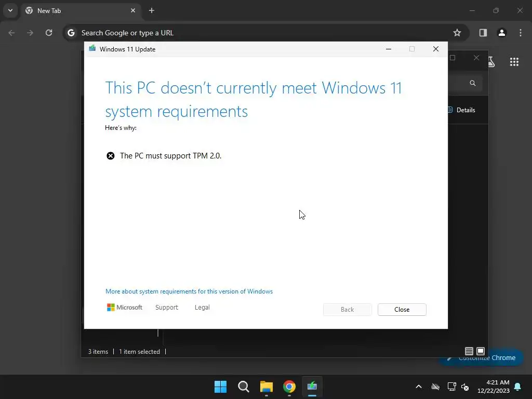Toggle Details pane in File Explorer
532x399 pixels.
pyautogui.click(x=462, y=110)
